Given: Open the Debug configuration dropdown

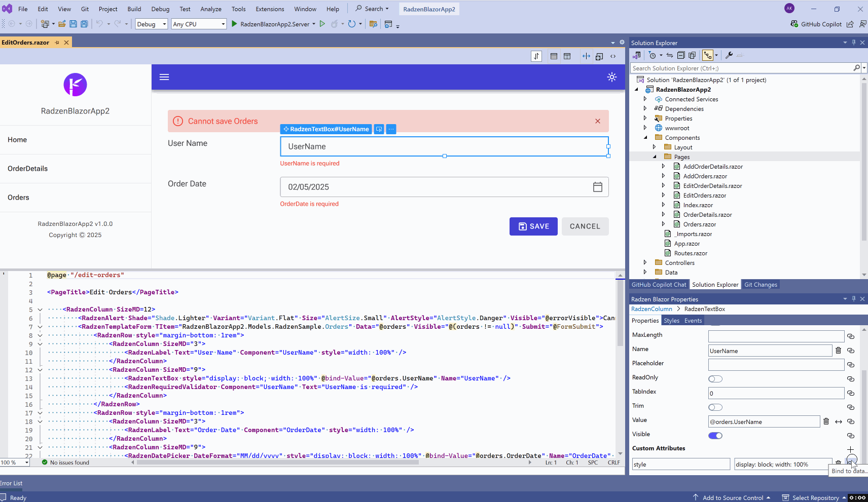Looking at the screenshot, I should pyautogui.click(x=152, y=24).
